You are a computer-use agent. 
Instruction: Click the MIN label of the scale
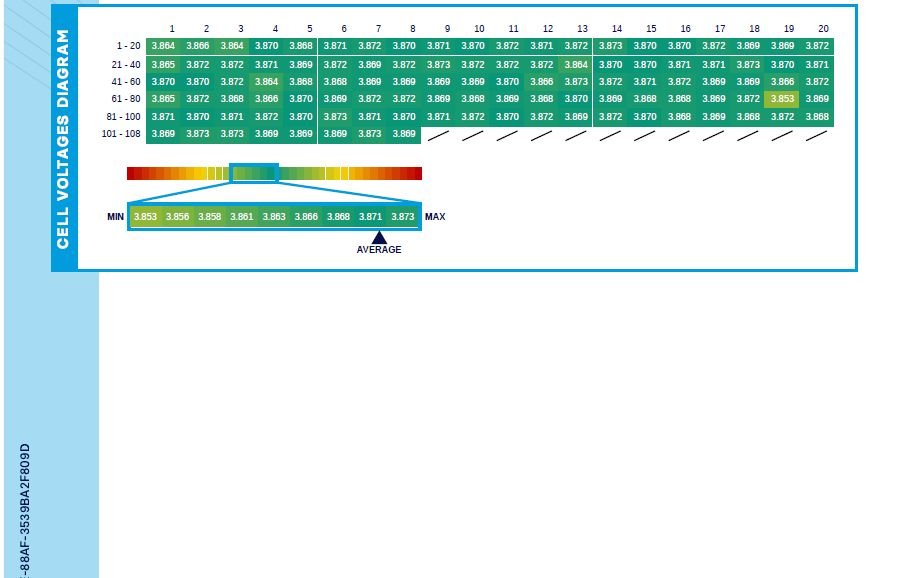click(116, 217)
